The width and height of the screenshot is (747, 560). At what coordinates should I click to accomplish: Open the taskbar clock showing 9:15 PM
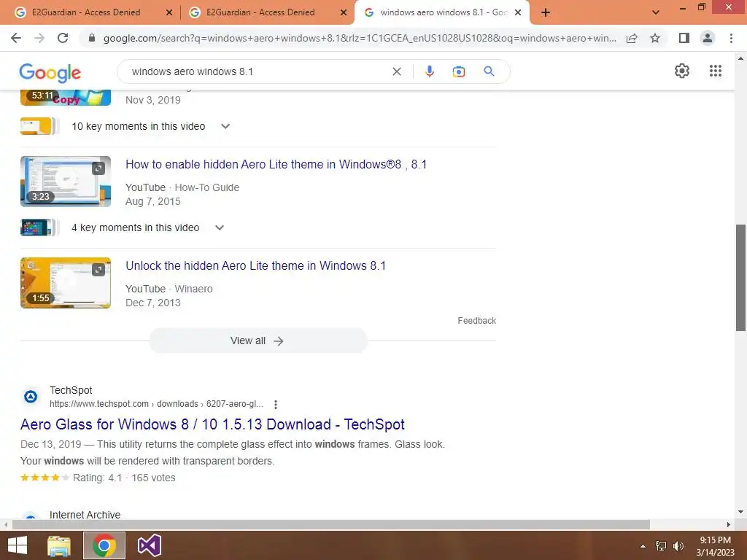pyautogui.click(x=715, y=546)
